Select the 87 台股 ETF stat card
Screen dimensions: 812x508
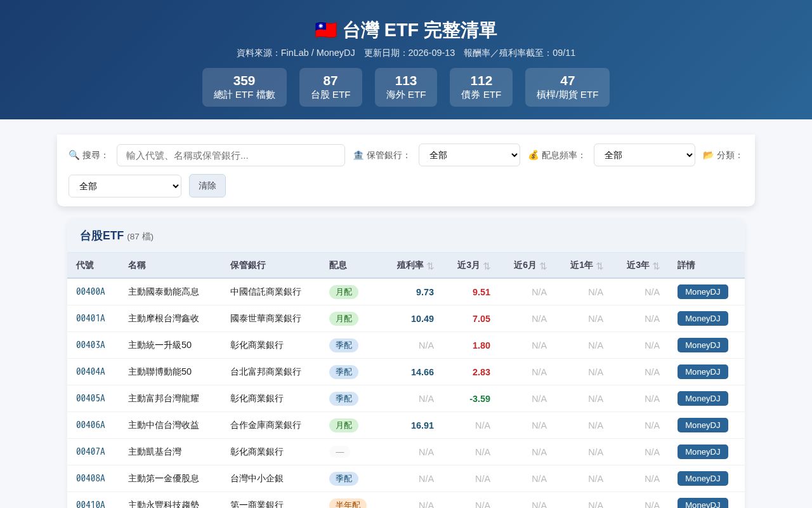pyautogui.click(x=331, y=88)
